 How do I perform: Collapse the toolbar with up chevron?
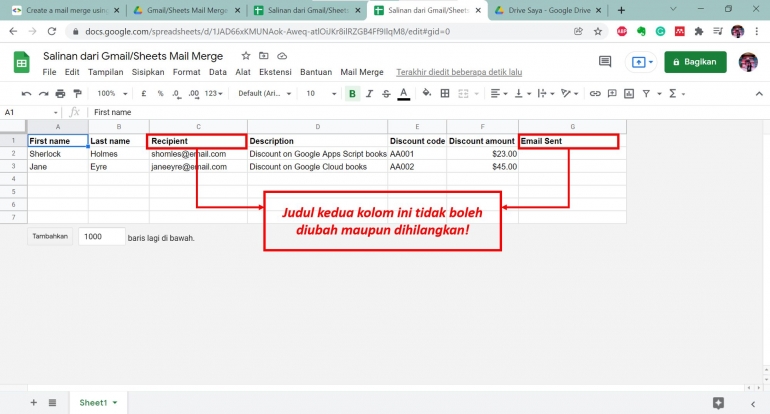coord(759,94)
